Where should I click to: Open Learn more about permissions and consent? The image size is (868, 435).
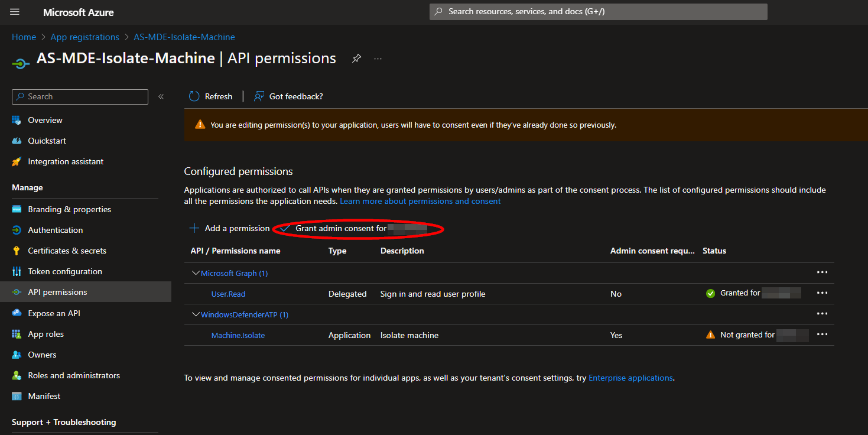[420, 202]
